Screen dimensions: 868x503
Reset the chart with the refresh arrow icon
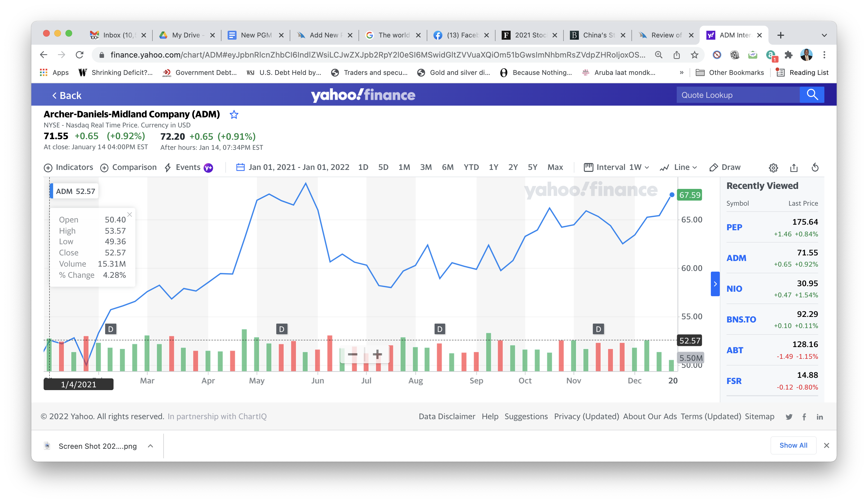tap(815, 167)
